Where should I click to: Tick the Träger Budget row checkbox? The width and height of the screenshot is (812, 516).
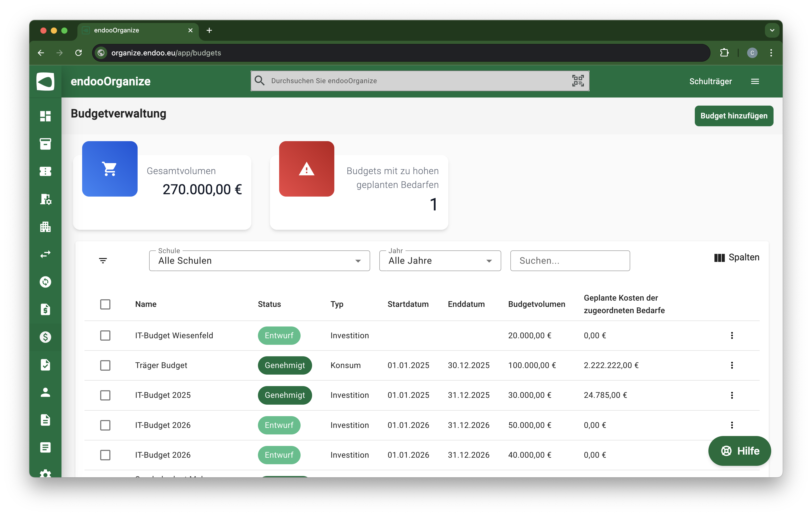(105, 365)
